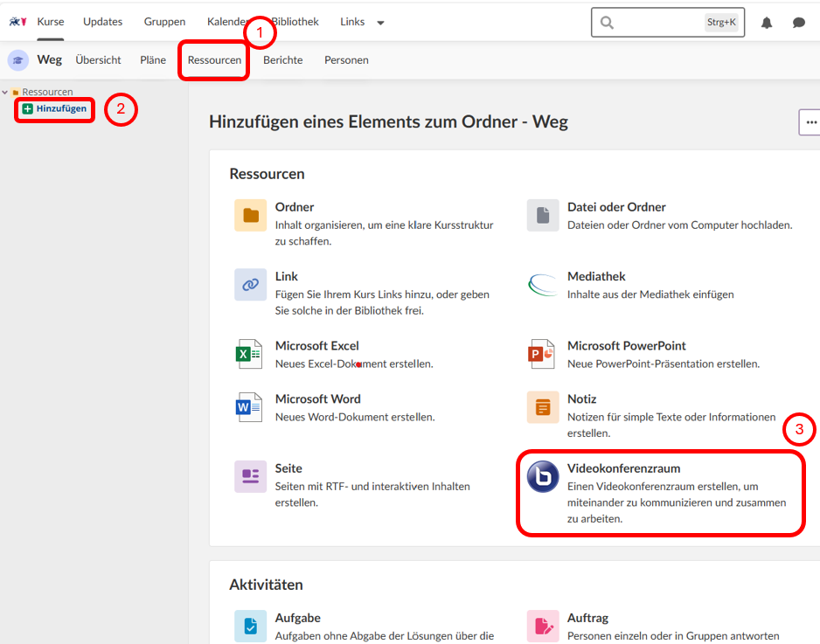
Task: Click the Seite page icon
Action: click(x=250, y=477)
